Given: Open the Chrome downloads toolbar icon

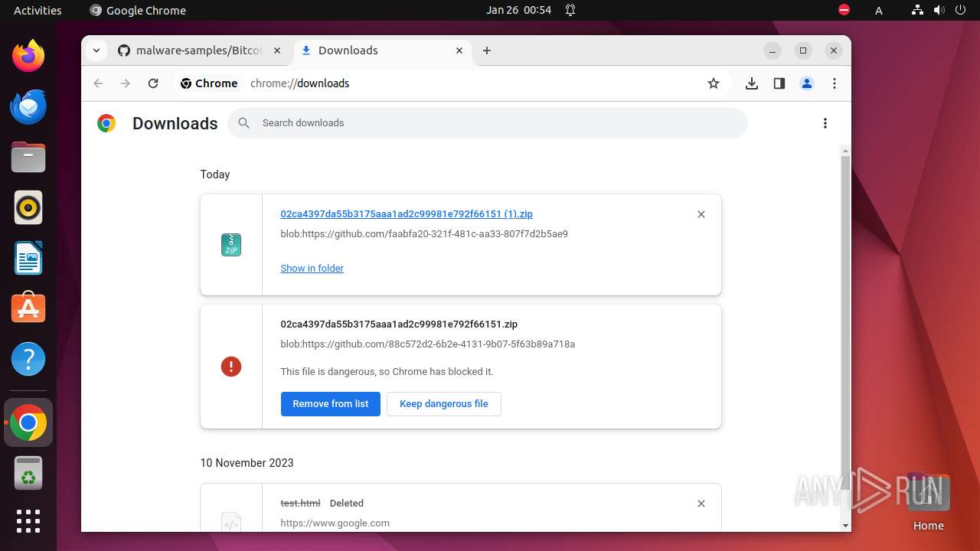Looking at the screenshot, I should [x=752, y=83].
